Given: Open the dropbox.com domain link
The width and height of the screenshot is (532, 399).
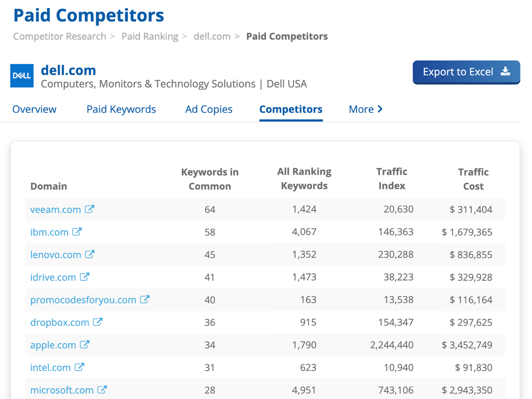Looking at the screenshot, I should 60,322.
